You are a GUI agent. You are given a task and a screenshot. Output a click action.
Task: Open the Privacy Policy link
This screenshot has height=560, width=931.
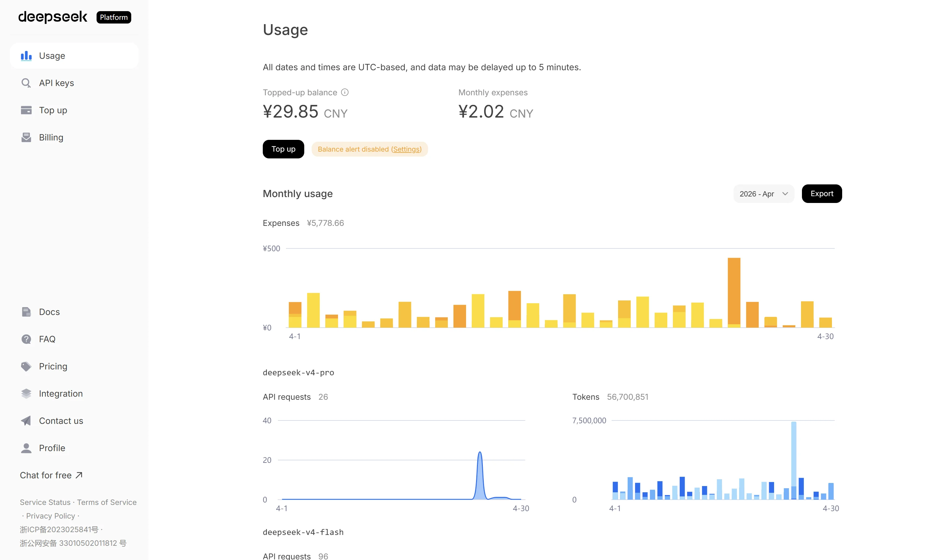(50, 516)
